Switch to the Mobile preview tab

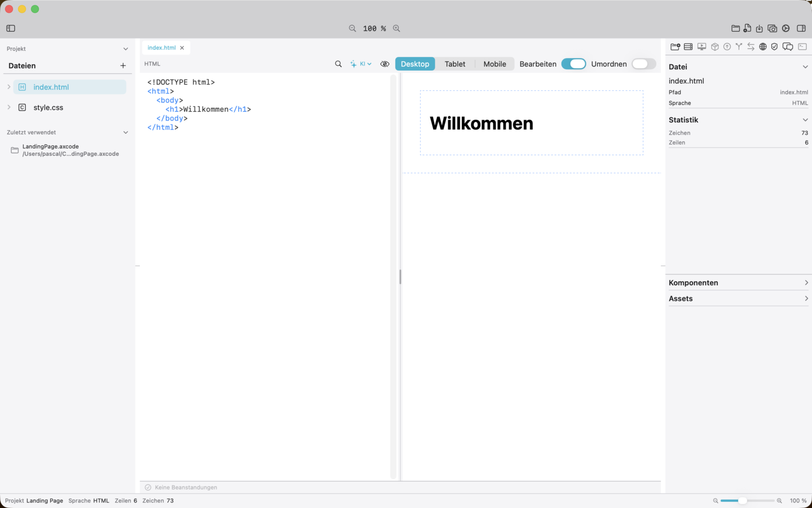coord(495,64)
